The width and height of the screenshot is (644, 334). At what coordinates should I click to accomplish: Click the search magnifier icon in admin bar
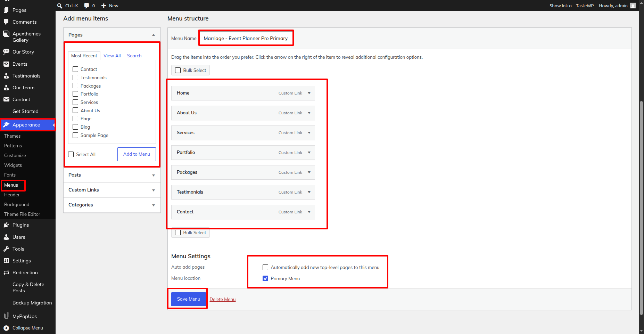coord(60,6)
